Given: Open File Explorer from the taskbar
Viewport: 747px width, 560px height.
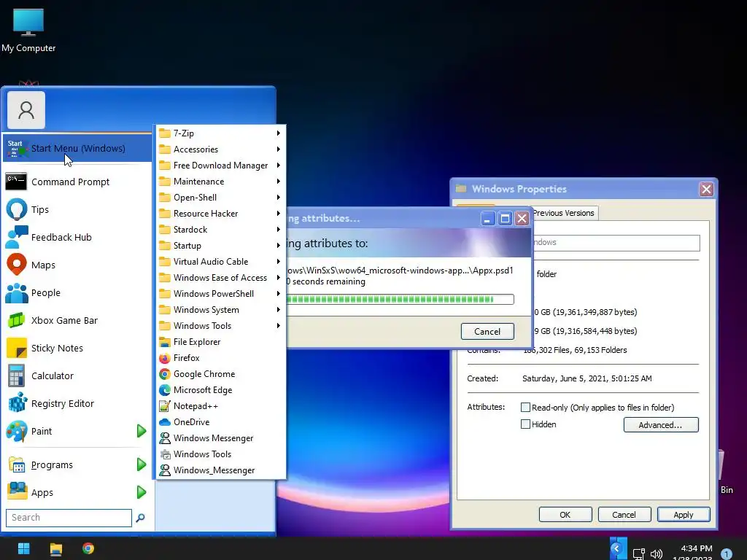Looking at the screenshot, I should tap(55, 549).
